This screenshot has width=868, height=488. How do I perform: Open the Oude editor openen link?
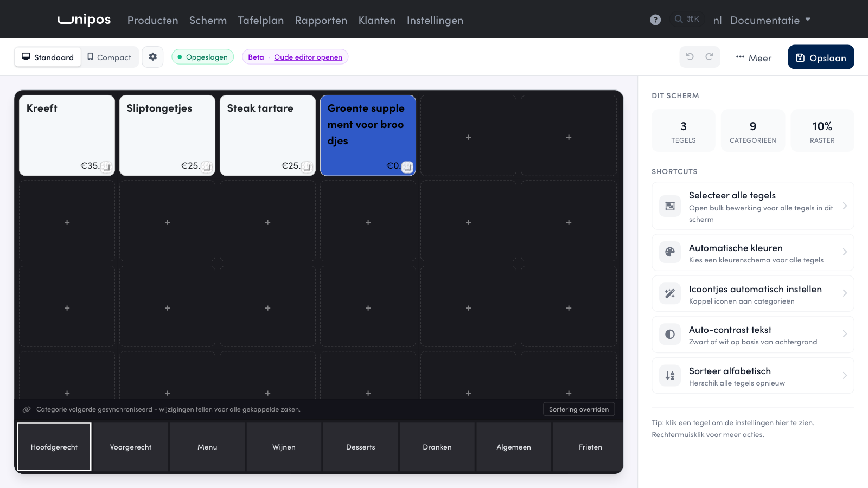(308, 57)
